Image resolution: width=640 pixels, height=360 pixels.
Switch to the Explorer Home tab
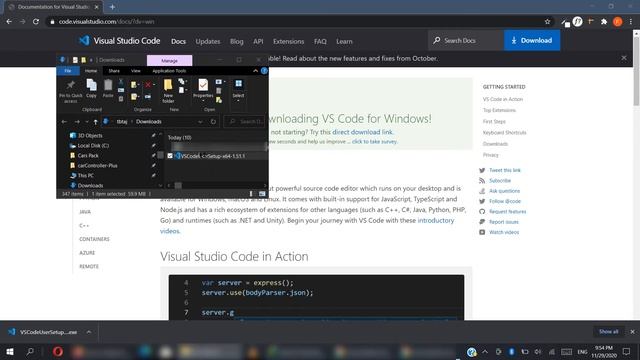pos(91,71)
